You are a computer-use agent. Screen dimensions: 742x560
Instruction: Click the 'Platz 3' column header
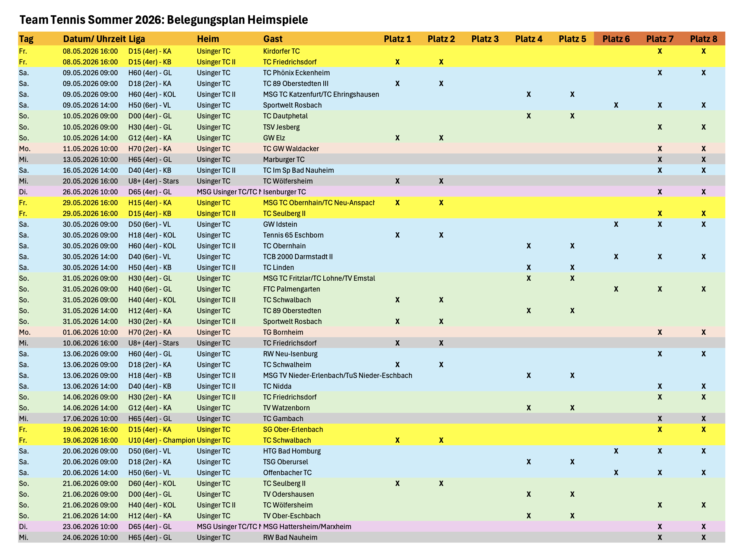[485, 39]
